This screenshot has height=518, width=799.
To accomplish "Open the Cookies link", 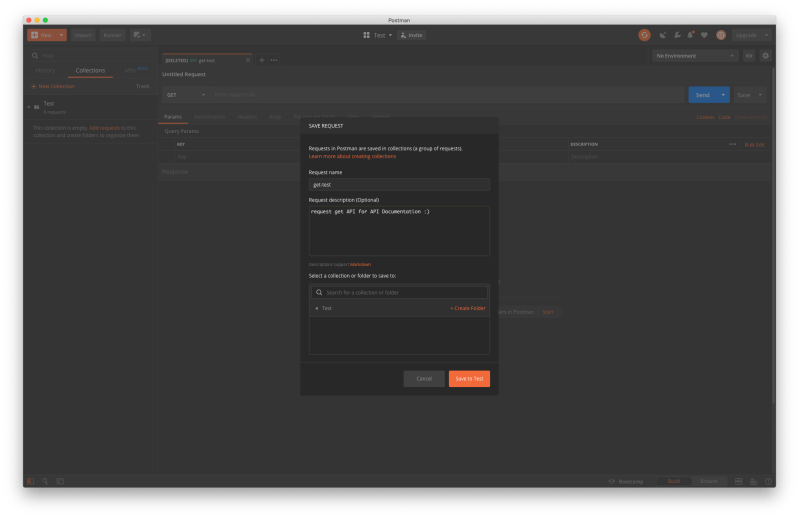I will click(705, 117).
